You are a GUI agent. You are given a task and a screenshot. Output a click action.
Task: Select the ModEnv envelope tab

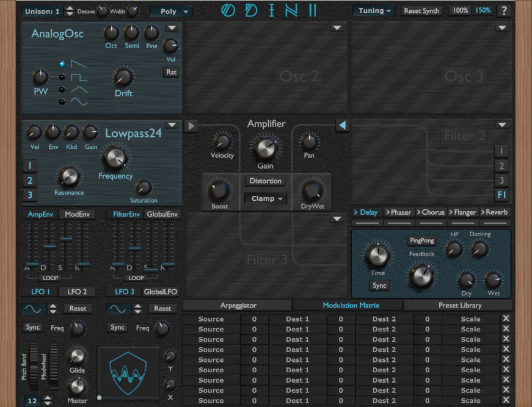point(78,214)
